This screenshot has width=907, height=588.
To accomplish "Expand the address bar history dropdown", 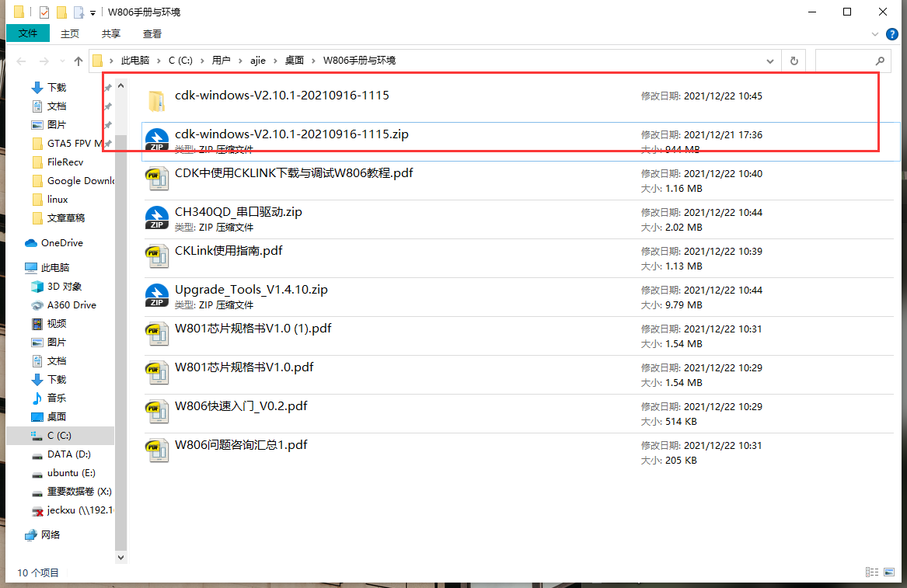I will (x=769, y=60).
